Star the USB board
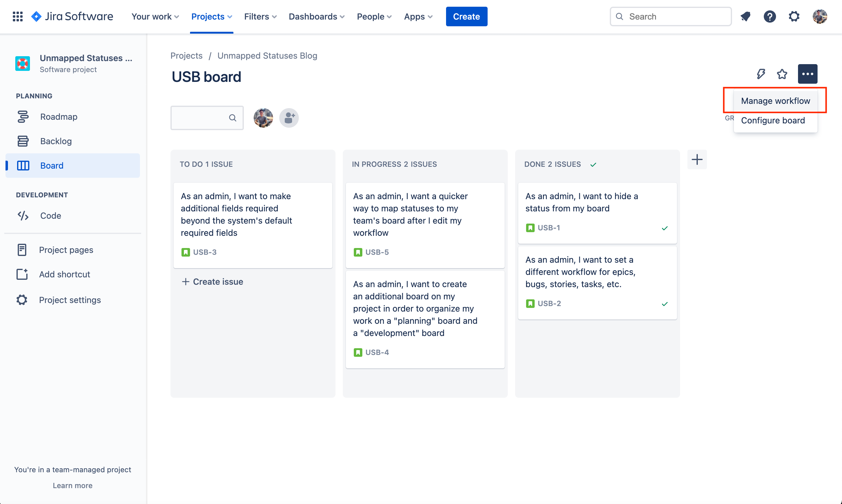This screenshot has height=504, width=842. point(782,74)
